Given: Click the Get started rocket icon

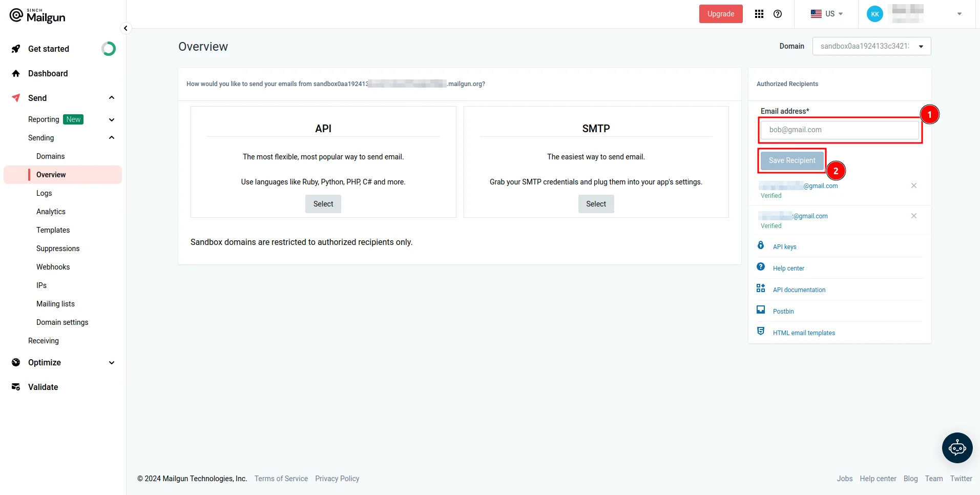Looking at the screenshot, I should coord(16,49).
